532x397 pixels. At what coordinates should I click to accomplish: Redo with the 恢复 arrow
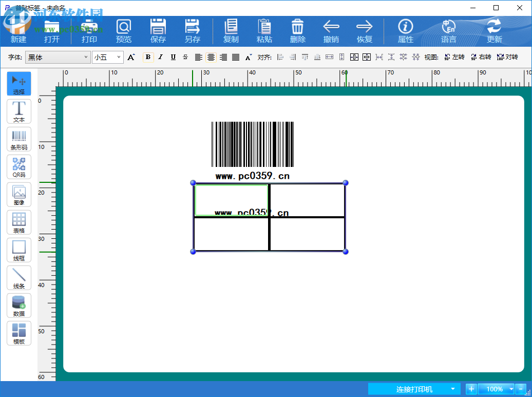point(365,31)
